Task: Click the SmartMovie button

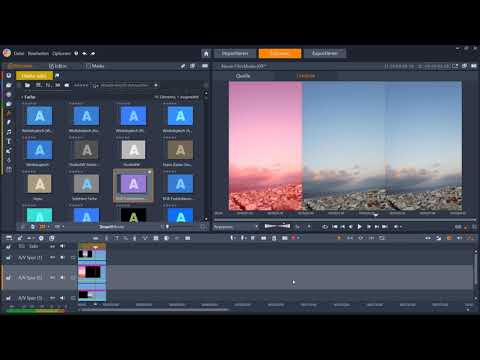Action: tap(111, 227)
